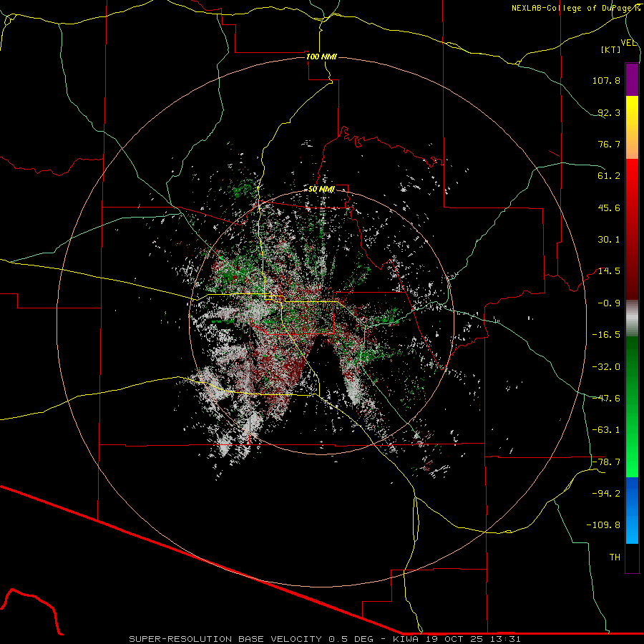Click the 100 NMI range ring label
The height and width of the screenshot is (644, 644).
[x=321, y=57]
